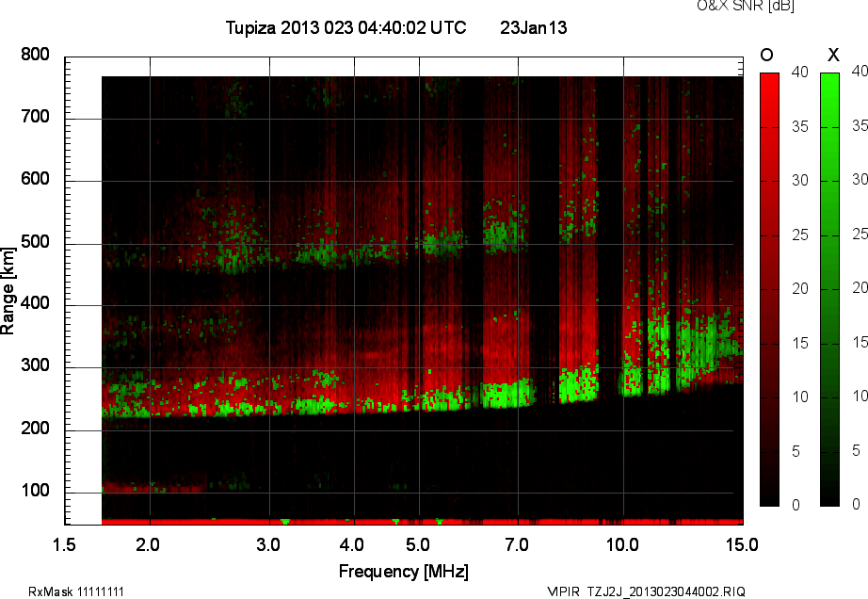868x599 pixels.
Task: Click the 'RxMask 11111111' footer text
Action: pyautogui.click(x=76, y=591)
